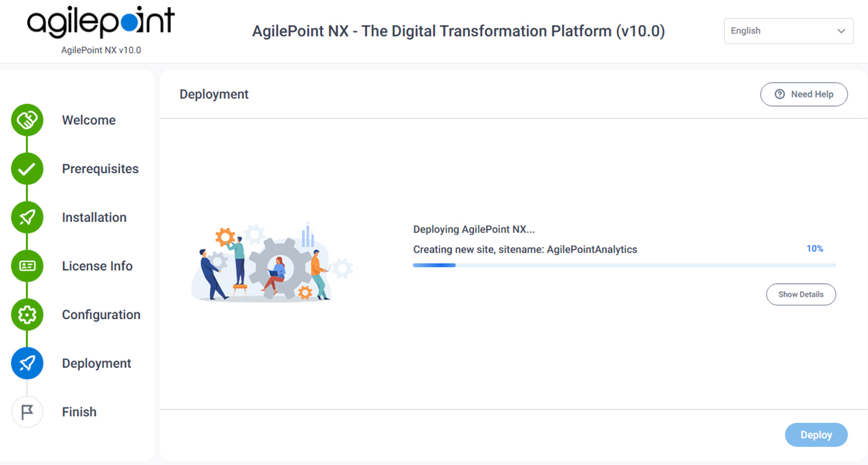
Task: Select the Configuration step label
Action: point(101,314)
